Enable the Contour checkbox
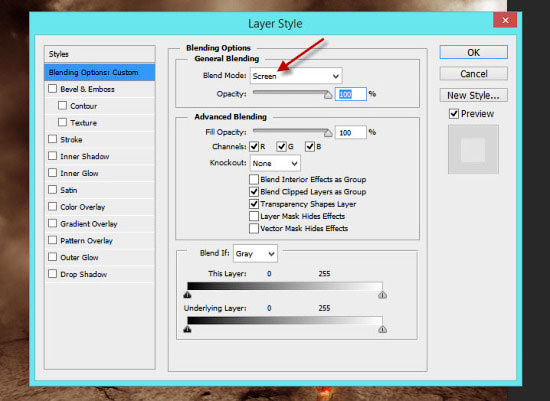Screen dimensions: 550x401 point(62,105)
